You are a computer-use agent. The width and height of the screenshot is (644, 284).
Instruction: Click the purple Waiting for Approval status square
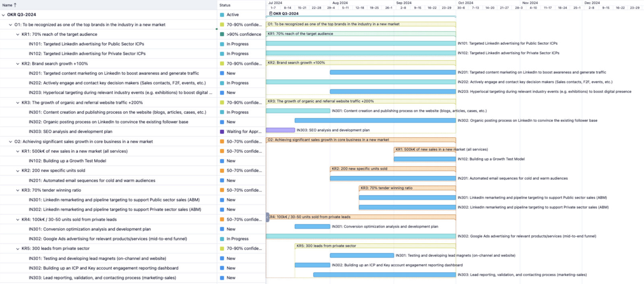[222, 132]
